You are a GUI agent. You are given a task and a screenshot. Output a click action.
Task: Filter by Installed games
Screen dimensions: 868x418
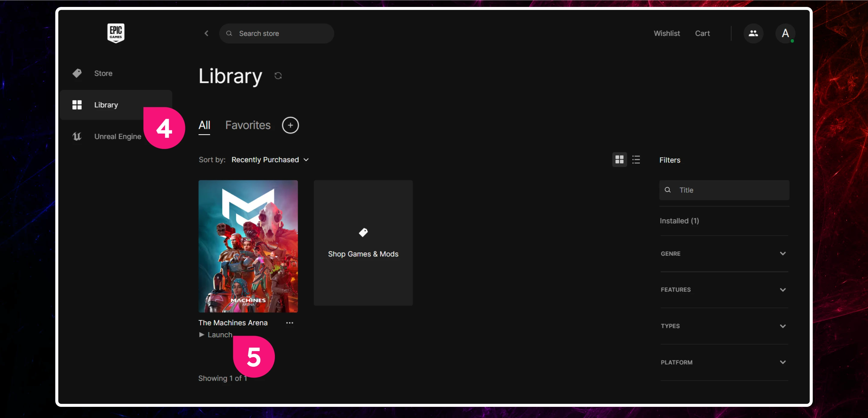pos(679,221)
